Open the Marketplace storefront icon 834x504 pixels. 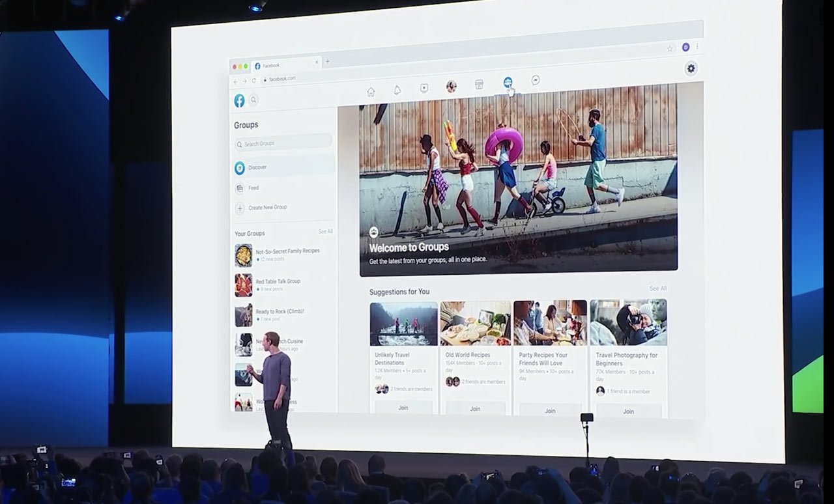click(x=479, y=84)
